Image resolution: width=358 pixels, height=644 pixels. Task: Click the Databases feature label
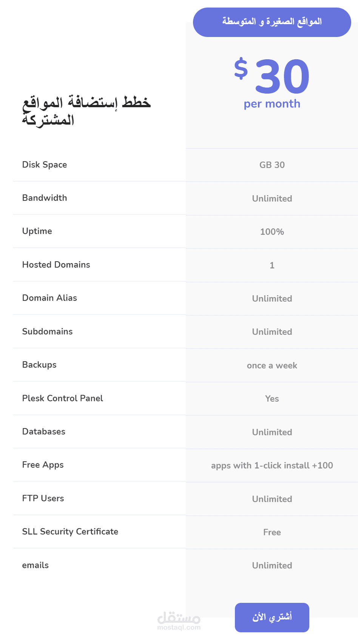[43, 431]
